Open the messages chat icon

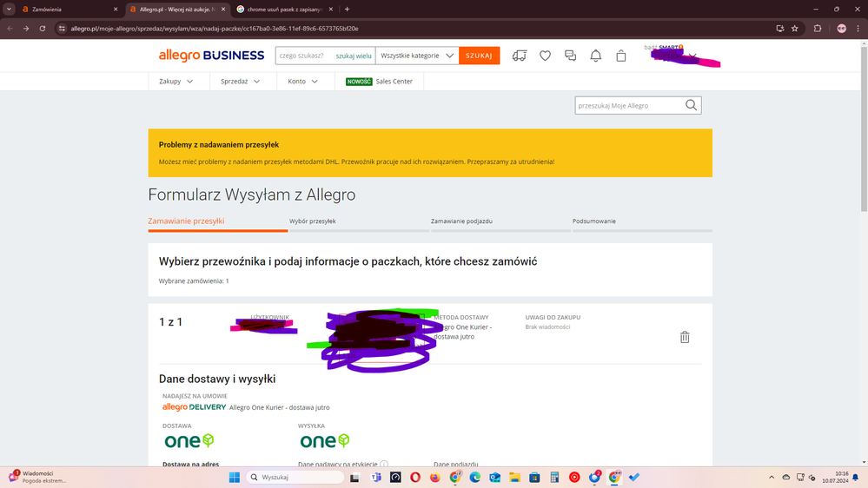tap(570, 56)
